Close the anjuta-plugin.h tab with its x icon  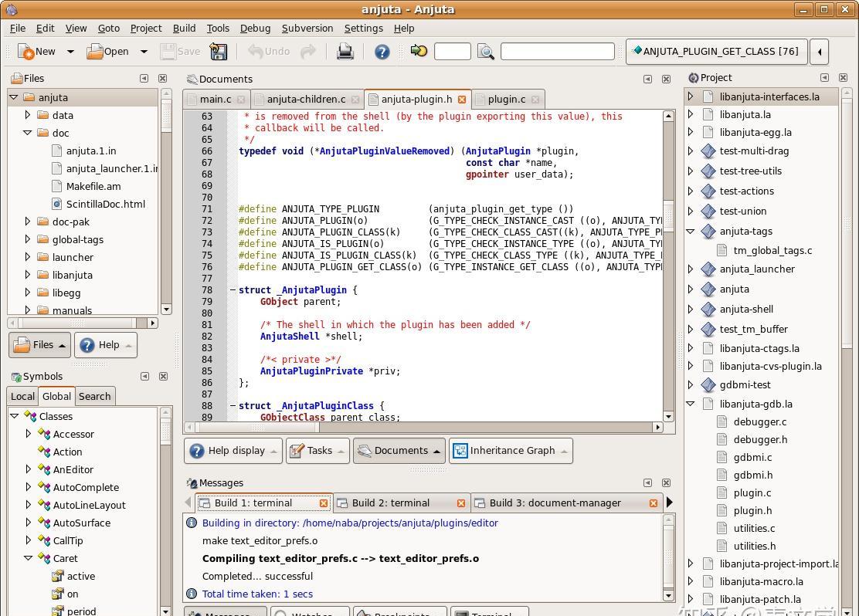point(462,99)
